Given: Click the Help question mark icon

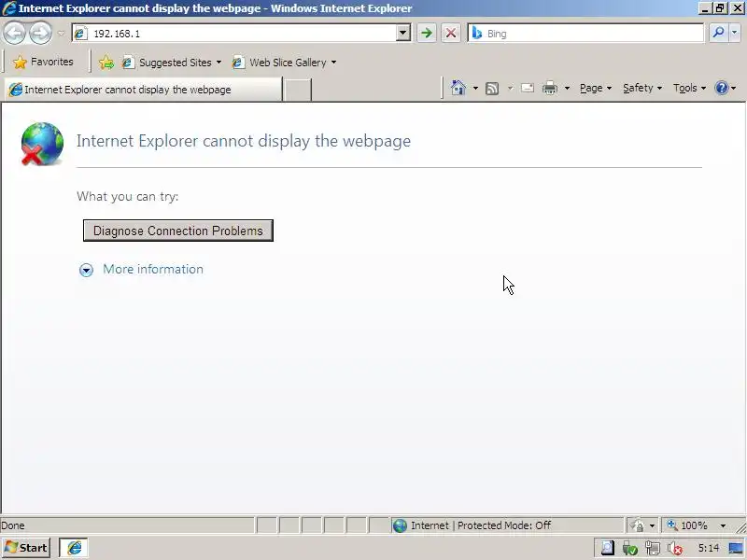Looking at the screenshot, I should click(x=722, y=88).
